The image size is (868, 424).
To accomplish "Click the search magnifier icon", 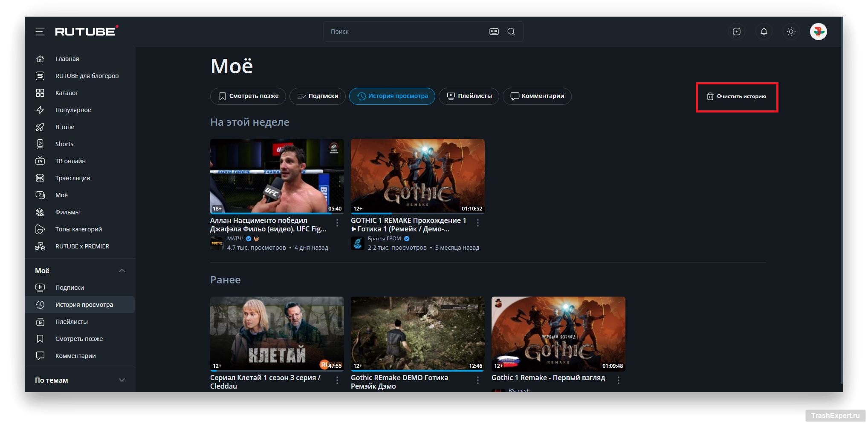I will coord(511,32).
